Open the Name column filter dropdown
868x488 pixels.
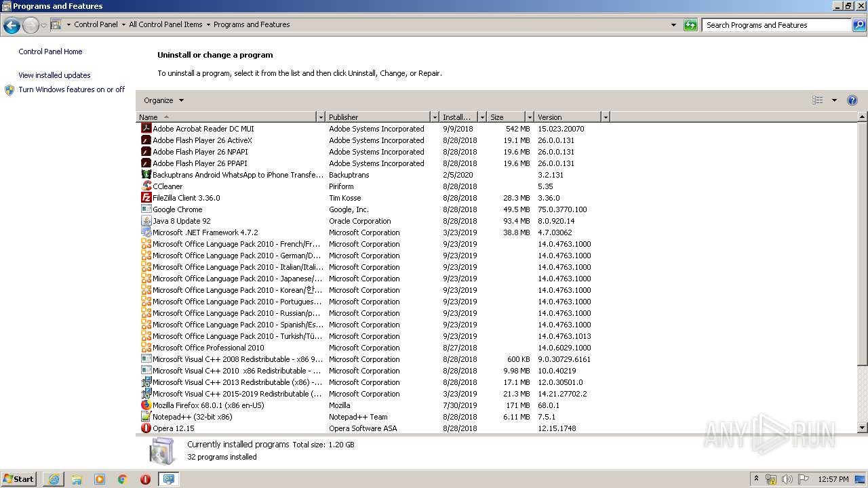[321, 117]
